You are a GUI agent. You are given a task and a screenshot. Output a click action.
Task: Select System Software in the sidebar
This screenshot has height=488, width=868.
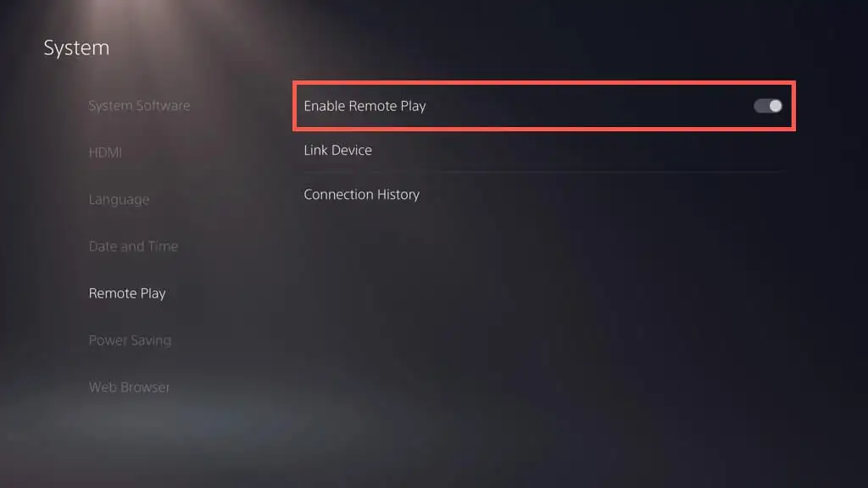click(139, 105)
